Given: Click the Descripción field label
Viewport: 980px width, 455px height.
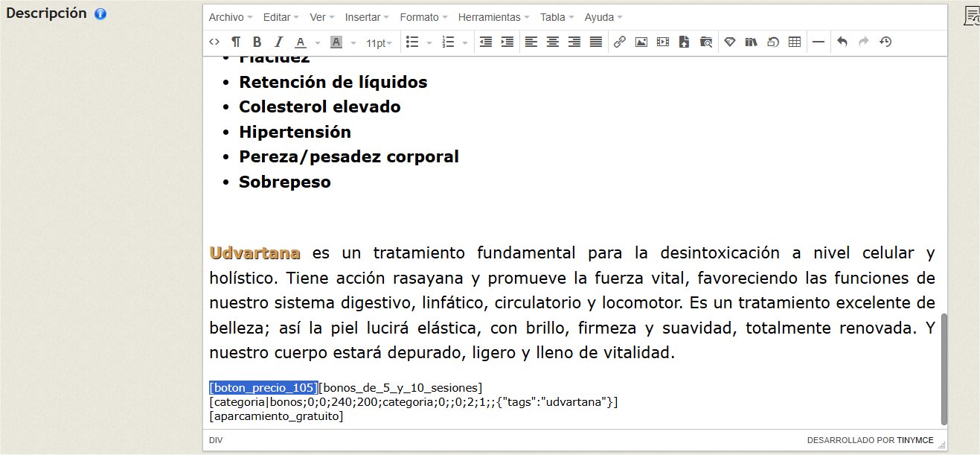Looking at the screenshot, I should pyautogui.click(x=46, y=13).
